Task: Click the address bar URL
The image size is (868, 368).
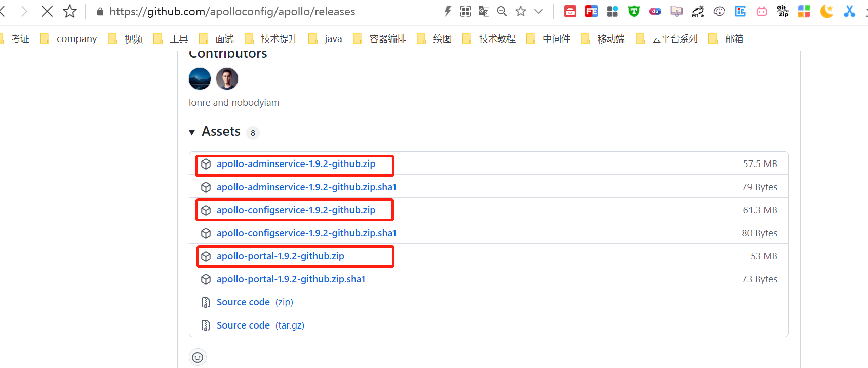Action: pyautogui.click(x=232, y=11)
